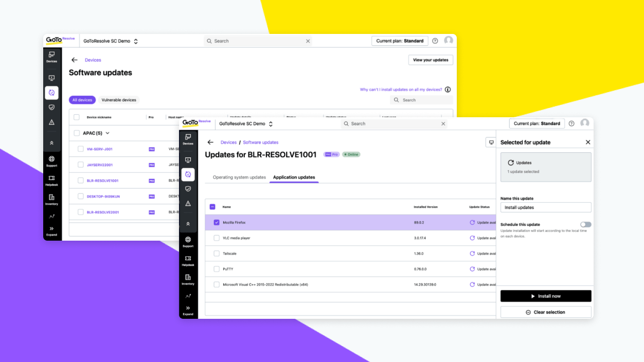The image size is (644, 362).
Task: Uncheck Mozilla Firefox in the updates list
Action: 217,223
